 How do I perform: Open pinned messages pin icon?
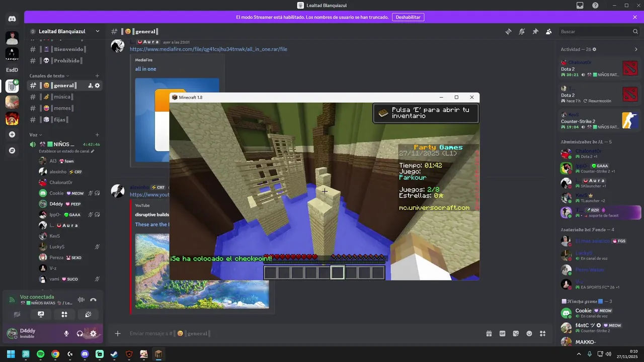click(x=535, y=31)
